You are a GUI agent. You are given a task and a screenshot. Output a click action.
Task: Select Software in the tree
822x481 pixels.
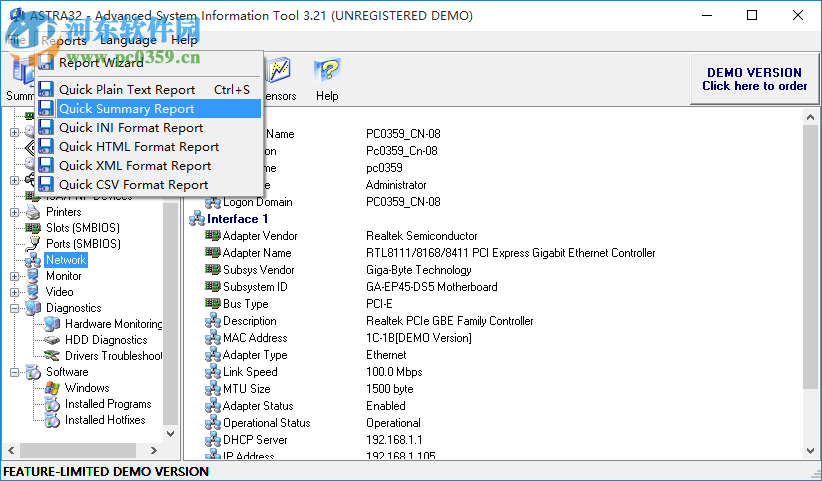click(67, 372)
